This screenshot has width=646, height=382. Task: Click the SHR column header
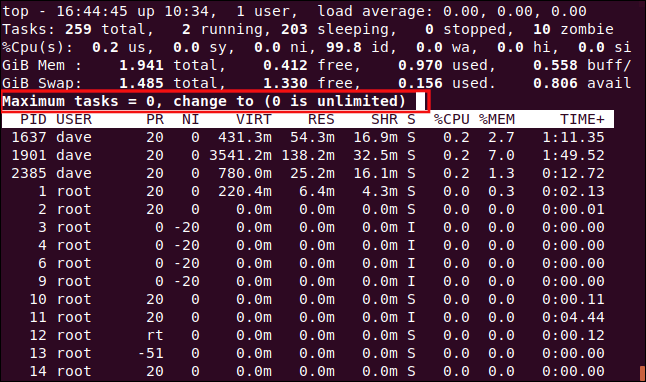384,120
